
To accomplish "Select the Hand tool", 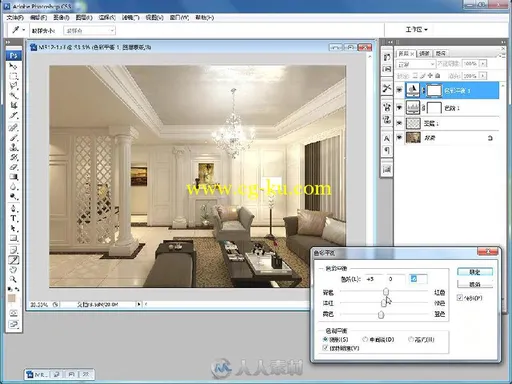I will [x=13, y=269].
